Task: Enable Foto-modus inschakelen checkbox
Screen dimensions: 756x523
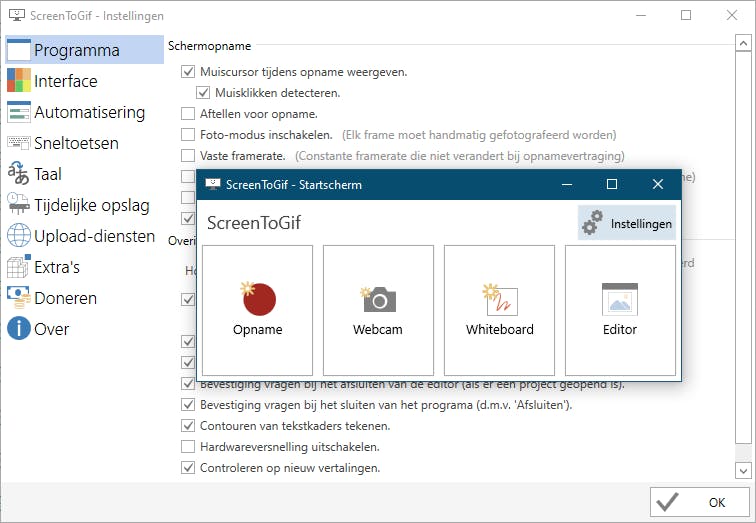Action: [x=188, y=134]
